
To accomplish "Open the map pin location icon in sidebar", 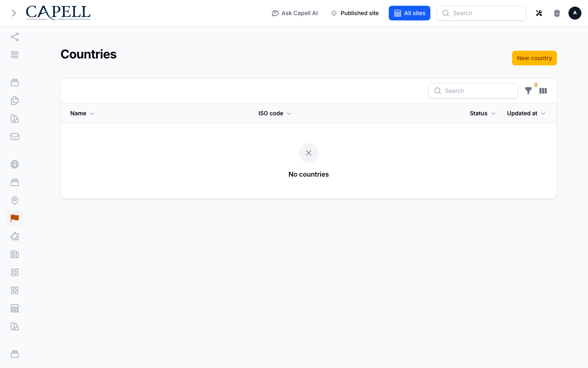I will (15, 200).
